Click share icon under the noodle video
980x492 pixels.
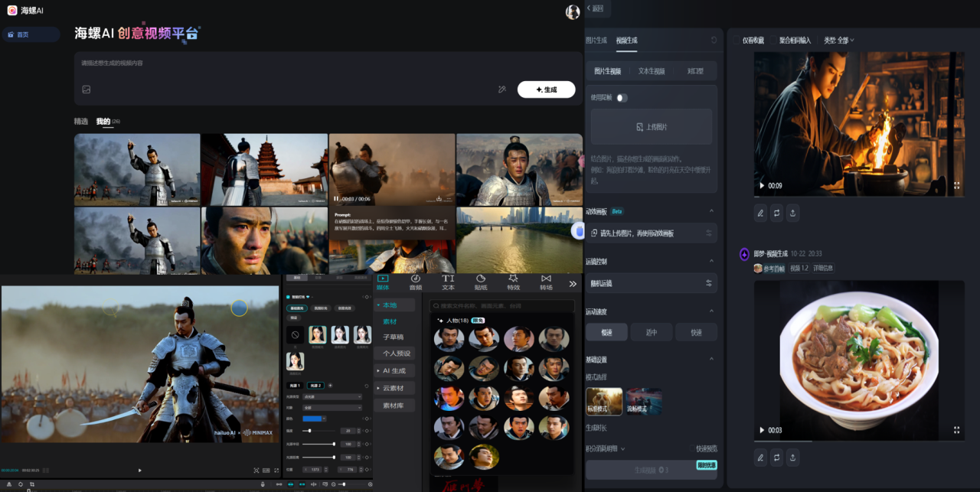(x=793, y=458)
